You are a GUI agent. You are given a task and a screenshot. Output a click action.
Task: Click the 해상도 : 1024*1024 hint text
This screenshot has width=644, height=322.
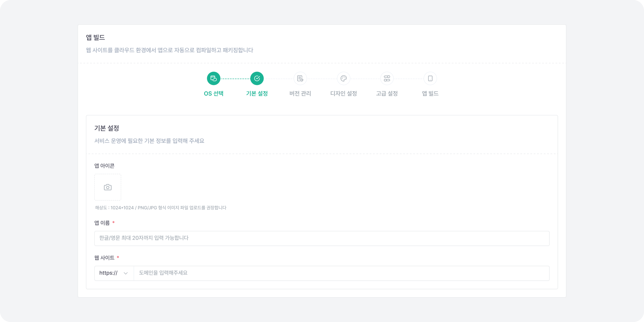click(x=161, y=208)
